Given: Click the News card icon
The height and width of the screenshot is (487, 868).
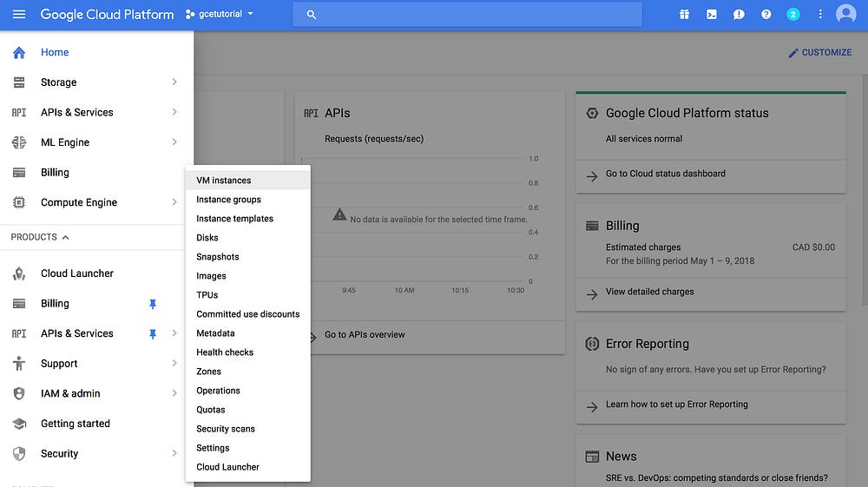Looking at the screenshot, I should tap(592, 457).
